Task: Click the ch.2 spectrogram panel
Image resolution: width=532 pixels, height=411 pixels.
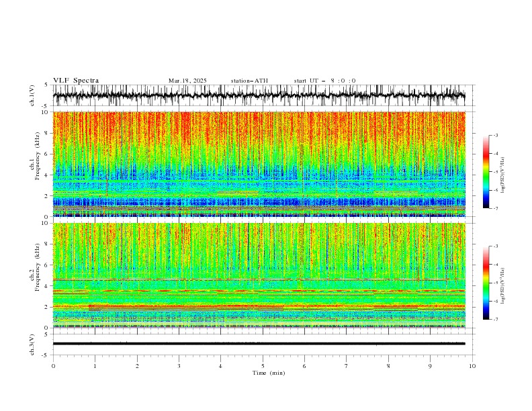Action: click(x=259, y=275)
